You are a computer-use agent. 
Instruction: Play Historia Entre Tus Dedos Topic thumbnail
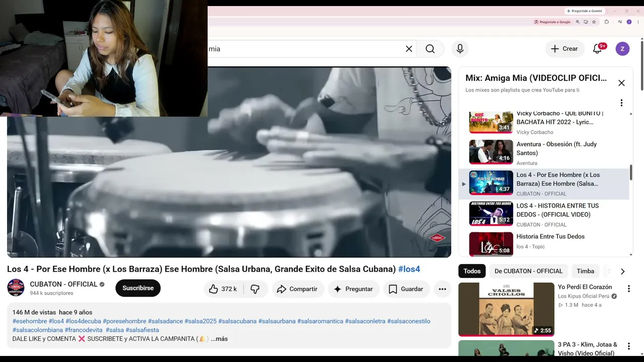click(491, 244)
